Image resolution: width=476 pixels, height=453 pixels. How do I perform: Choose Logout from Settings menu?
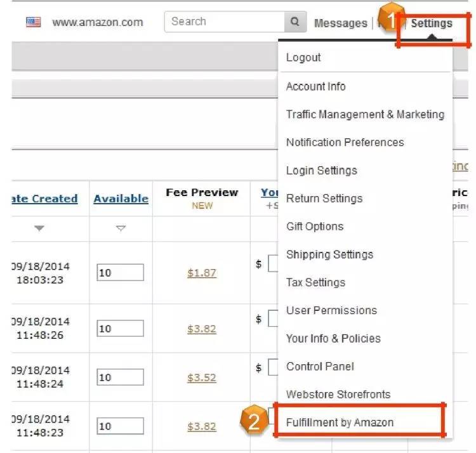tap(303, 58)
